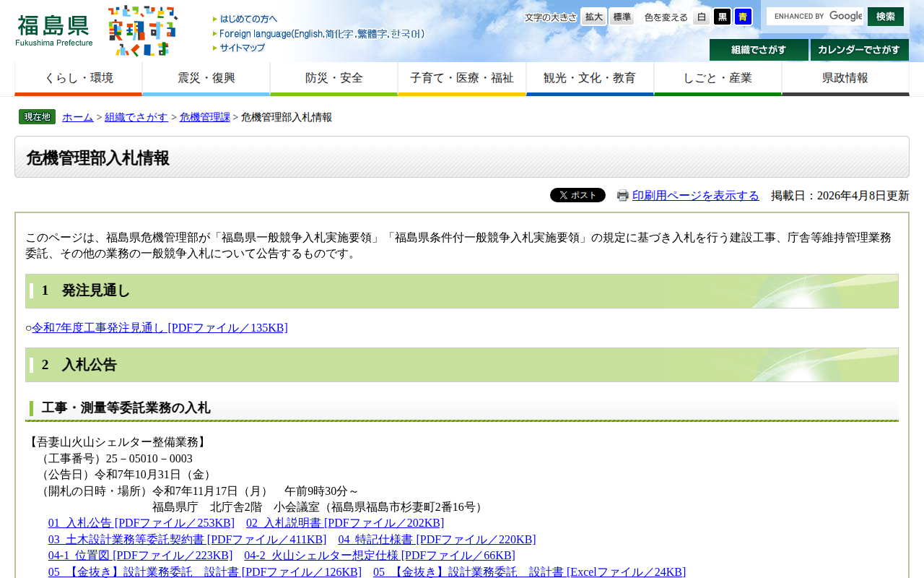Reset text size with 標準 button
The image size is (924, 578).
(622, 17)
